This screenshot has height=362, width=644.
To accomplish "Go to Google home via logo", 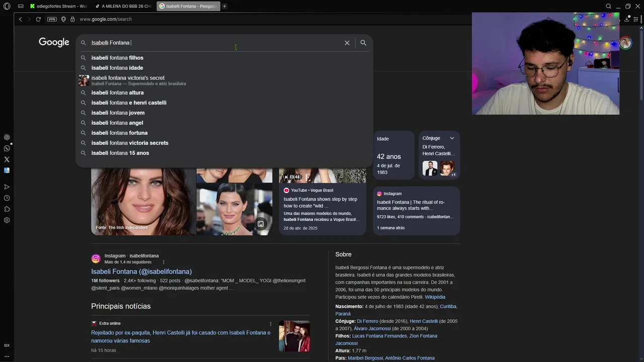I will 54,42.
